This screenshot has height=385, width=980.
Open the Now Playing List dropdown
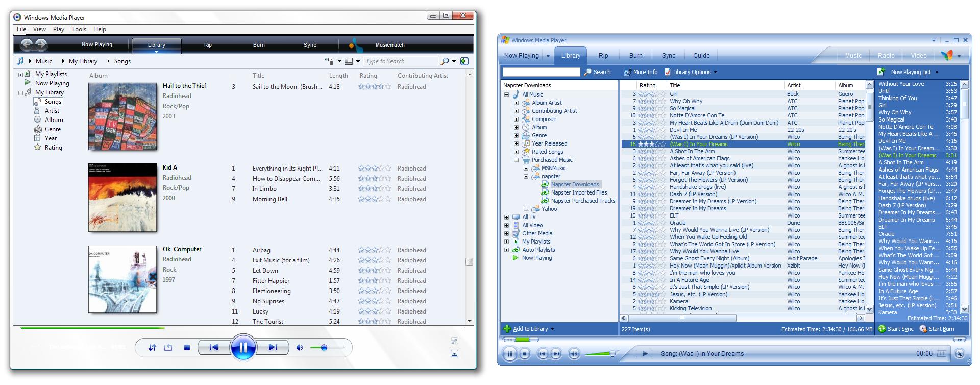pos(937,72)
